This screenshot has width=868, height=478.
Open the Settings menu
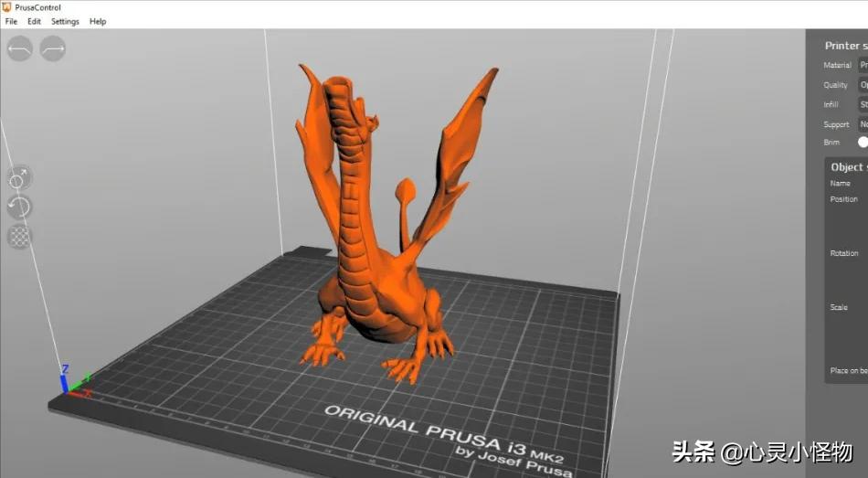point(65,22)
